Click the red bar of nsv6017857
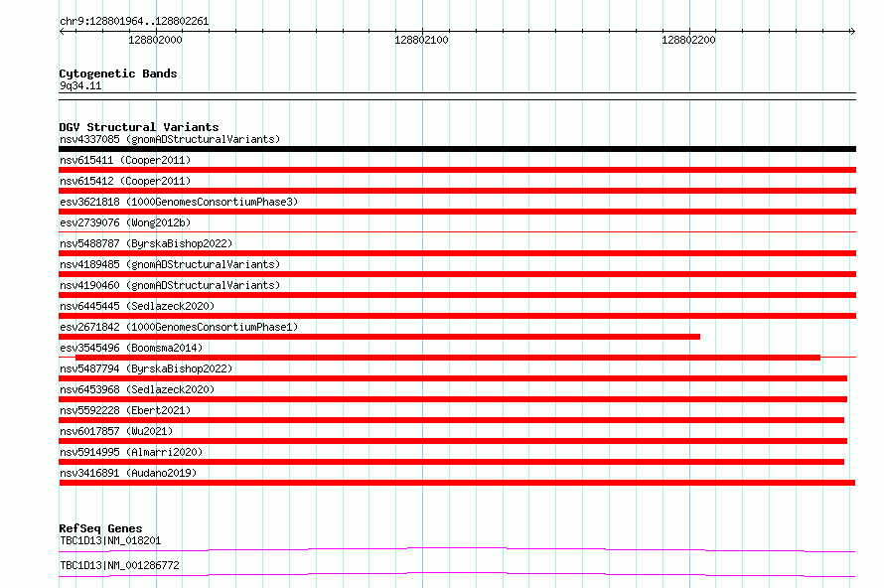Image resolution: width=884 pixels, height=588 pixels. [x=453, y=441]
